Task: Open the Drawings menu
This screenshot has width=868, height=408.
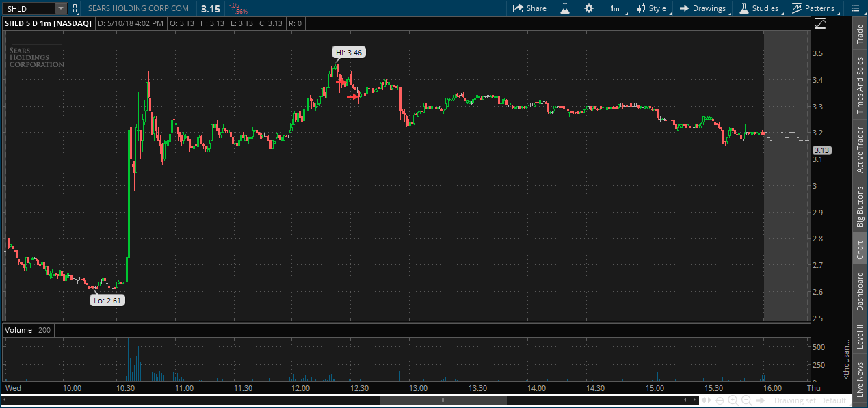Action: tap(703, 8)
